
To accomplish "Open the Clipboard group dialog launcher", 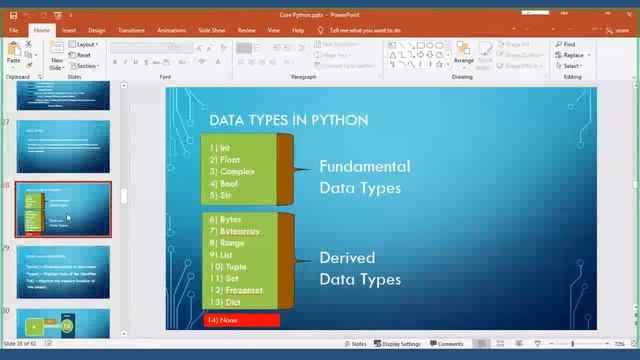I will click(x=40, y=77).
